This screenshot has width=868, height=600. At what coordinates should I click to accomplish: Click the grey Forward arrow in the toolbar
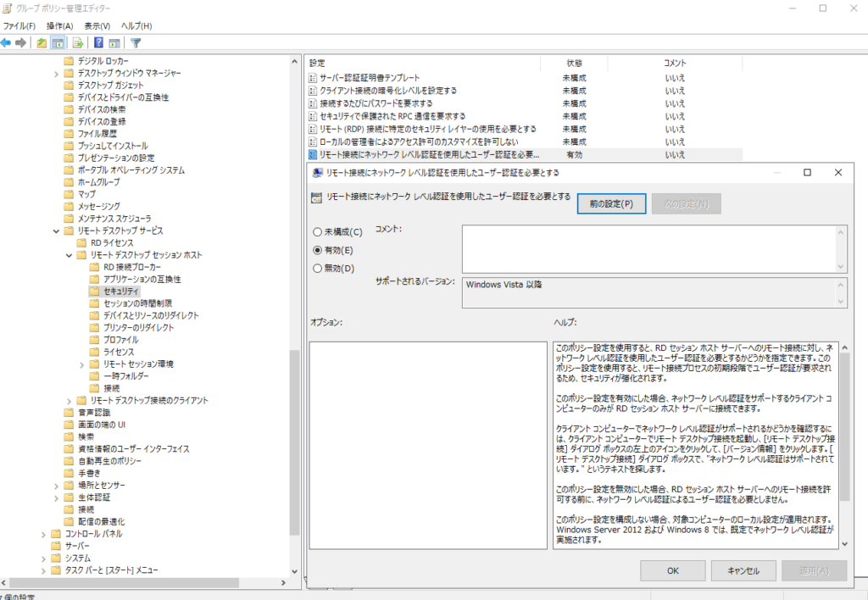[21, 42]
